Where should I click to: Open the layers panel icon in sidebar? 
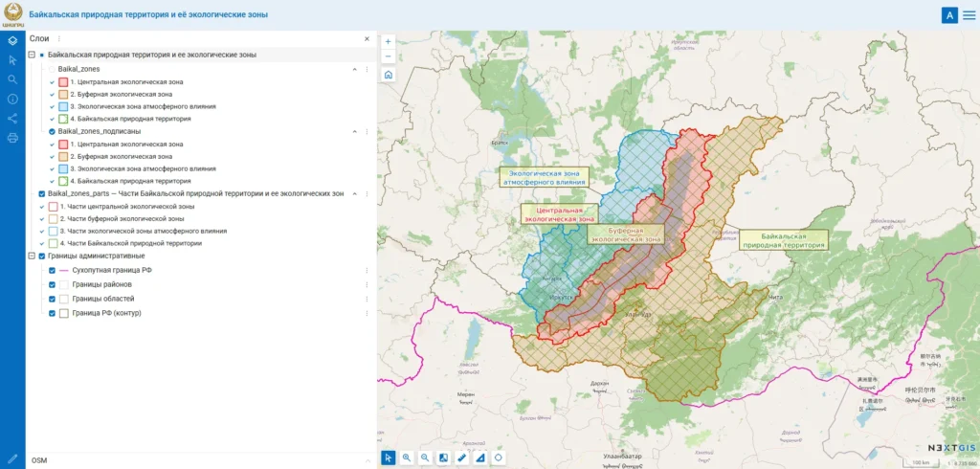point(12,41)
